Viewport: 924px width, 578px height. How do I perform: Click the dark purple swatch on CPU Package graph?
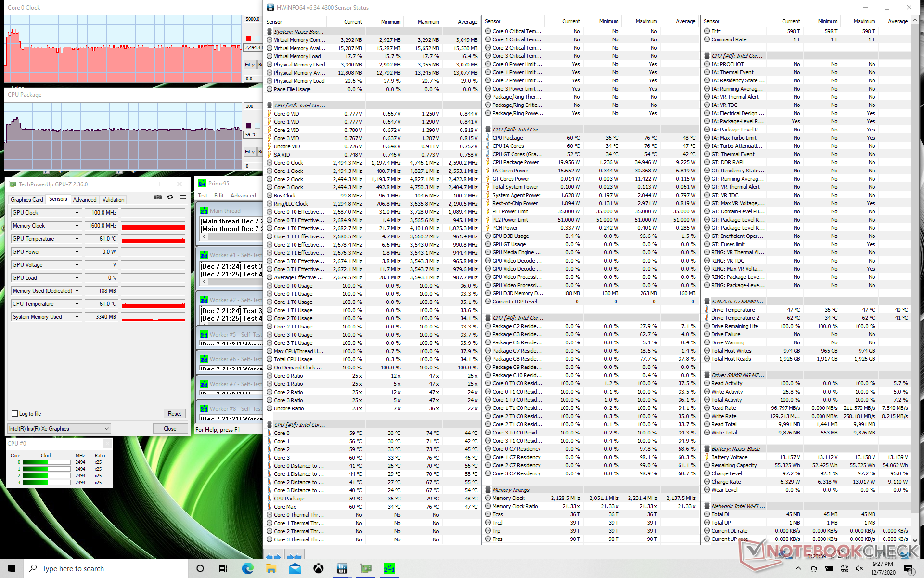point(248,126)
